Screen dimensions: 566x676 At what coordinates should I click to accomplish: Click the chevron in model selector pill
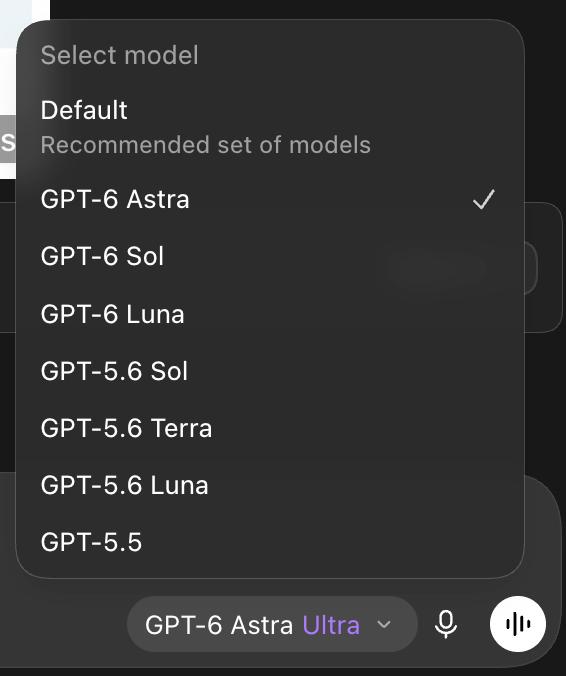point(384,624)
